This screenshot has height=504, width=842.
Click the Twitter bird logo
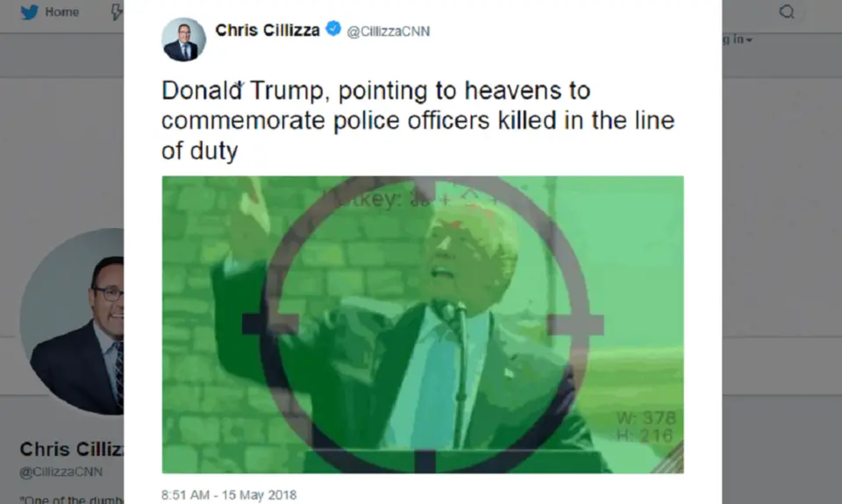coord(30,11)
